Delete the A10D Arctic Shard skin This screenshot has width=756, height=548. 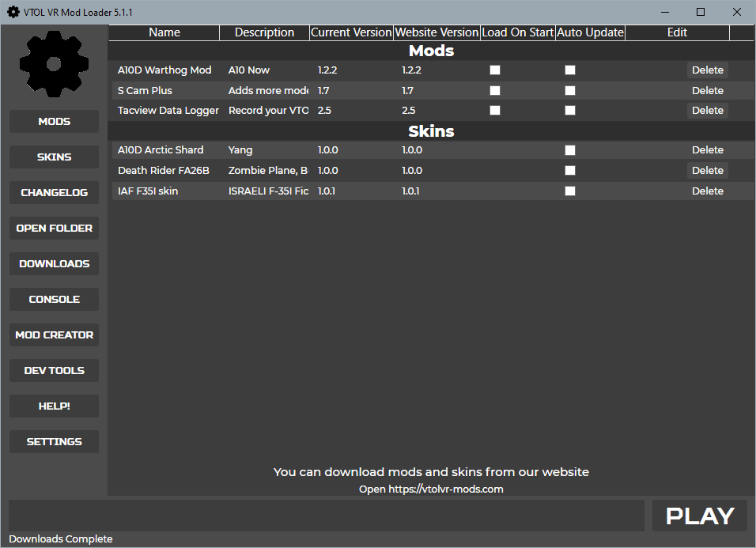tap(707, 150)
